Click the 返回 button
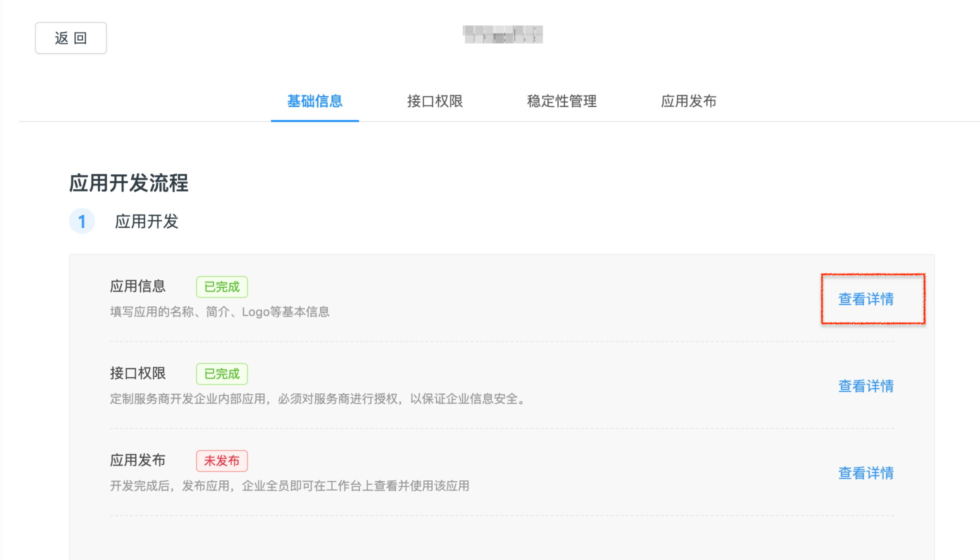 click(x=71, y=38)
